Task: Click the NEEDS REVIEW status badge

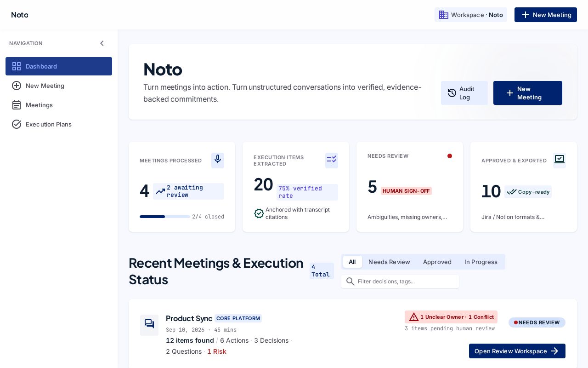Action: tap(537, 322)
